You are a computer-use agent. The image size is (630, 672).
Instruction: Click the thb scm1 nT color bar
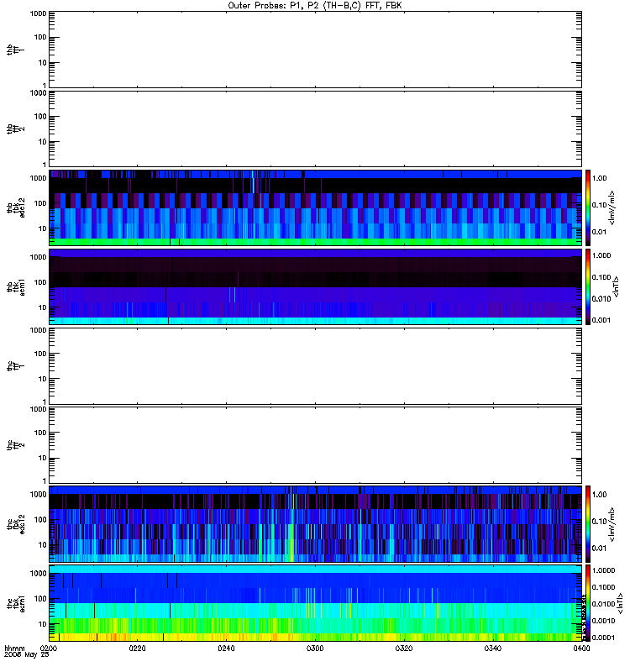pos(588,286)
